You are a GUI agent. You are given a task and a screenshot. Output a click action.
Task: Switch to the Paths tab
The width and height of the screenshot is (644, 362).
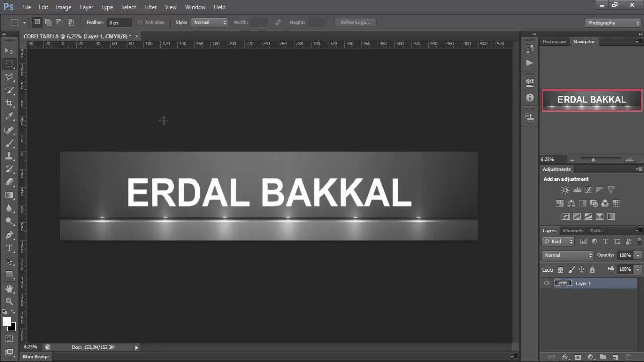tap(596, 231)
